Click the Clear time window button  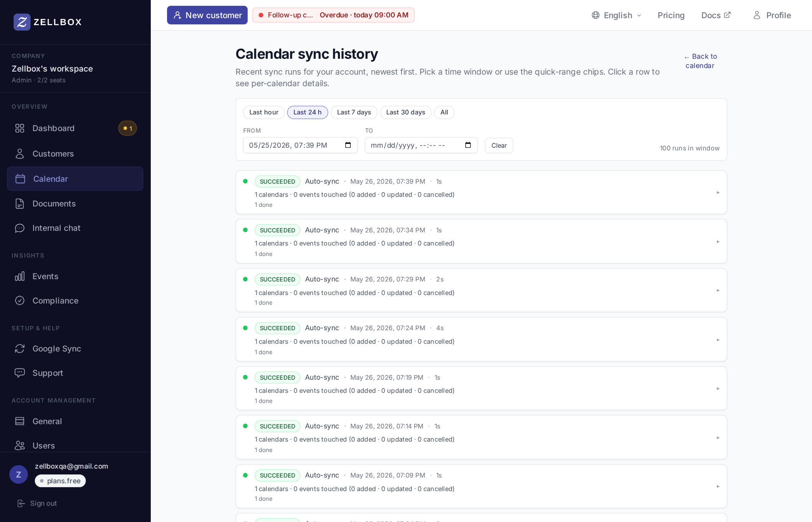[499, 145]
